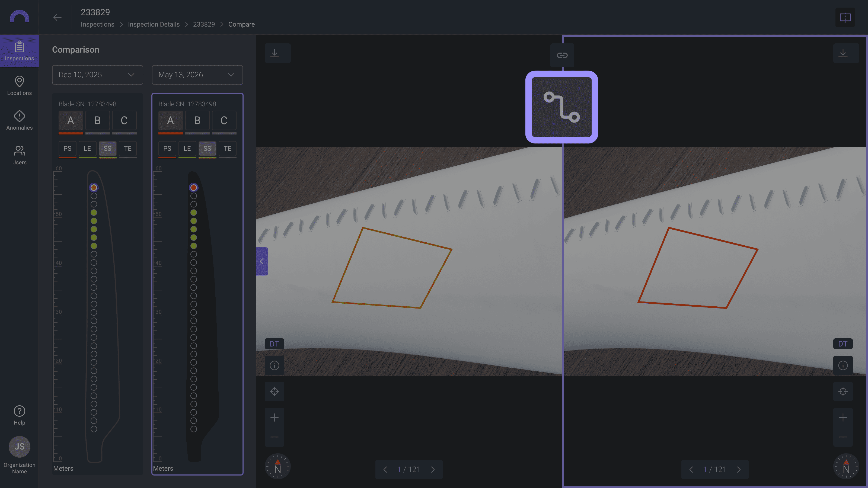Go to previous image in left viewer

click(385, 470)
